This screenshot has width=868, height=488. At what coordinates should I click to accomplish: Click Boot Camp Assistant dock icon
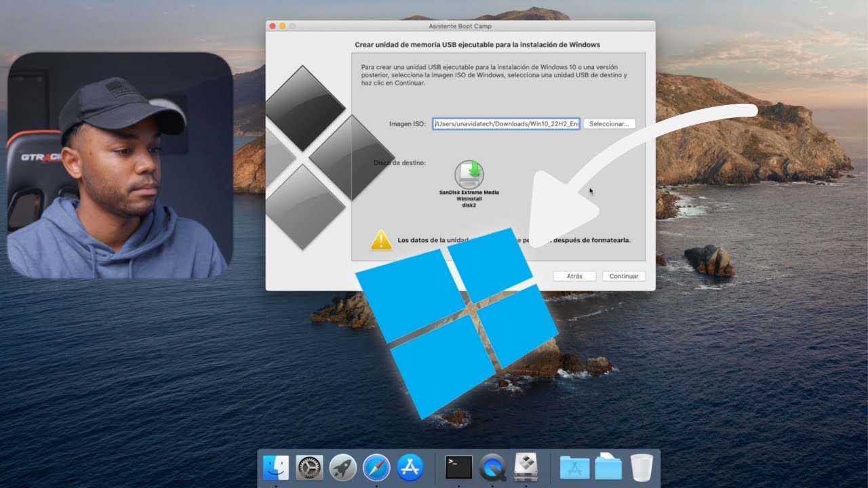[526, 468]
